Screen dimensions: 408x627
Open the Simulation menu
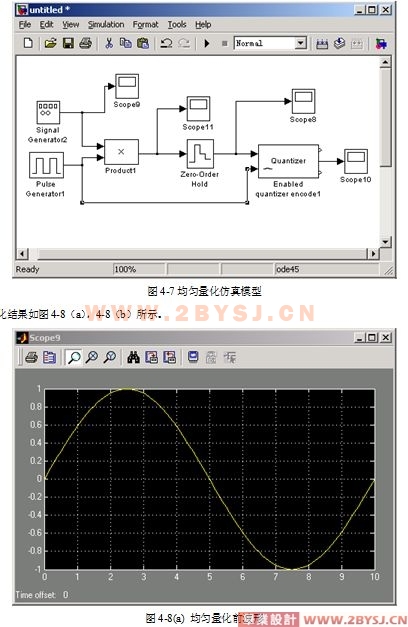tap(106, 24)
